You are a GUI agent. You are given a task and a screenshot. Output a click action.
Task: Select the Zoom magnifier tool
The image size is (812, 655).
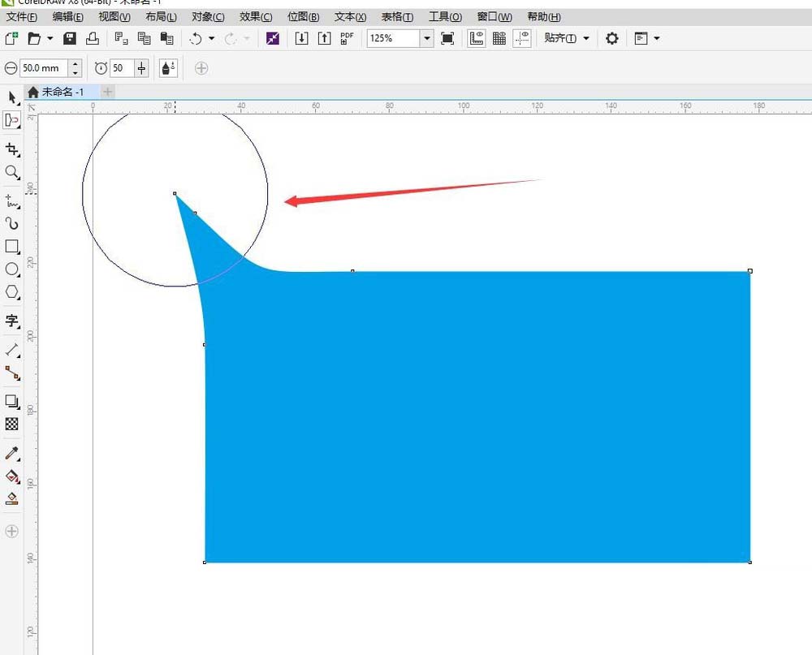12,172
